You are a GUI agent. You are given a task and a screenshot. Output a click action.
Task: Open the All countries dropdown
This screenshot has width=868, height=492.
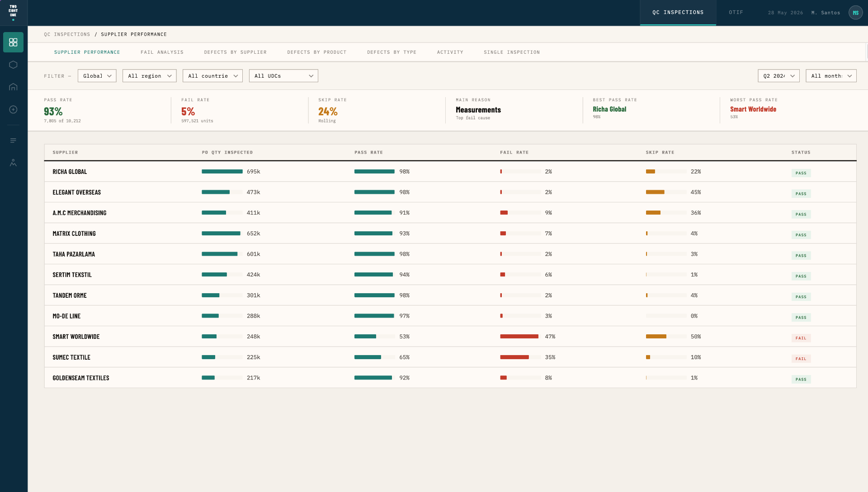[212, 76]
